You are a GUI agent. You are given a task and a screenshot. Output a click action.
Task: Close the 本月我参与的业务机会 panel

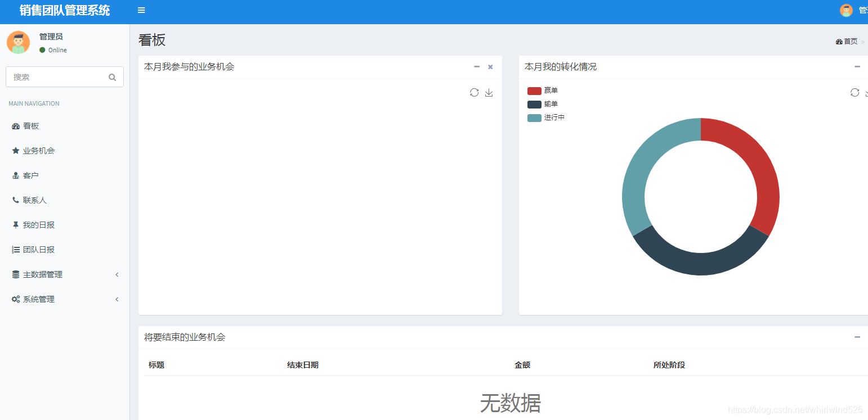pyautogui.click(x=490, y=67)
